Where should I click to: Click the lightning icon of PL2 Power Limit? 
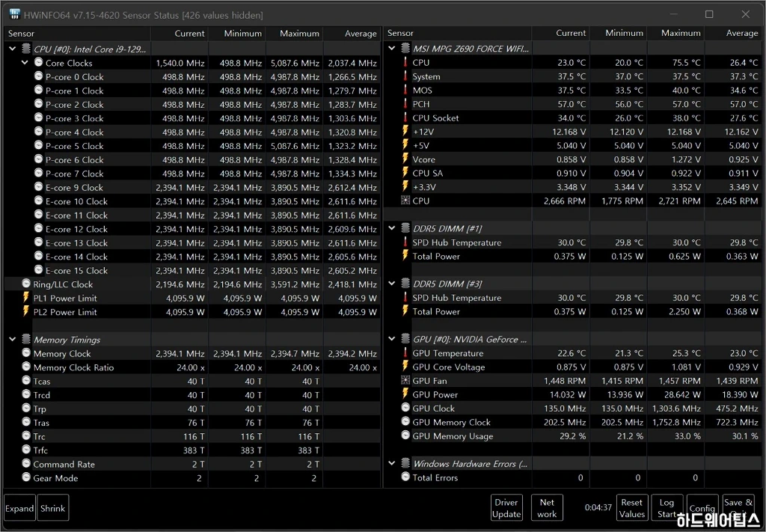[26, 311]
